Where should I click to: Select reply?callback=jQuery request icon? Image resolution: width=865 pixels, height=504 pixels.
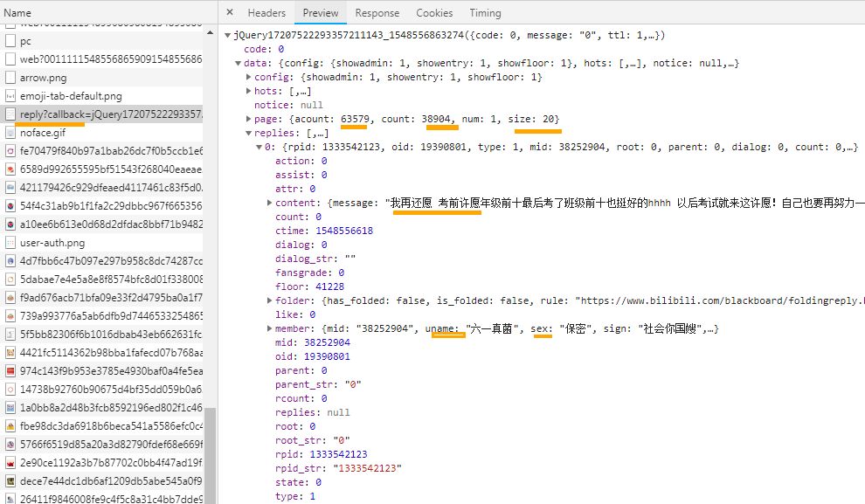click(10, 114)
